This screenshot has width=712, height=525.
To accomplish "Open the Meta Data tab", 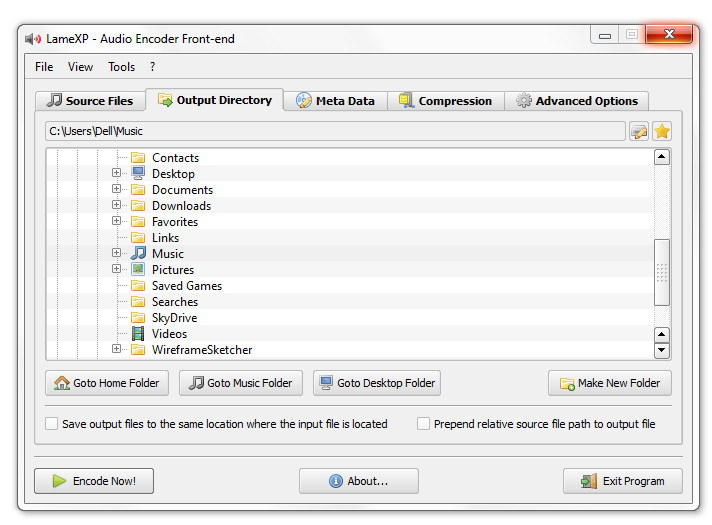I will pyautogui.click(x=336, y=100).
